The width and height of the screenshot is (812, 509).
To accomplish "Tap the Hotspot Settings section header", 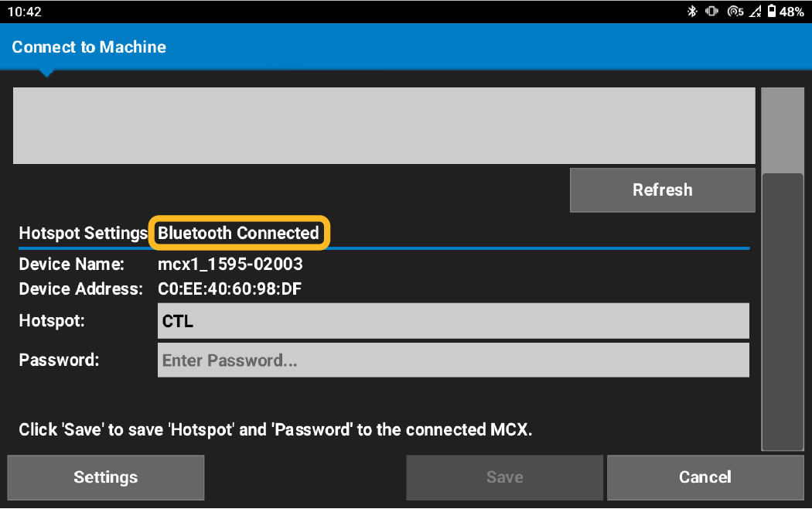I will point(83,233).
